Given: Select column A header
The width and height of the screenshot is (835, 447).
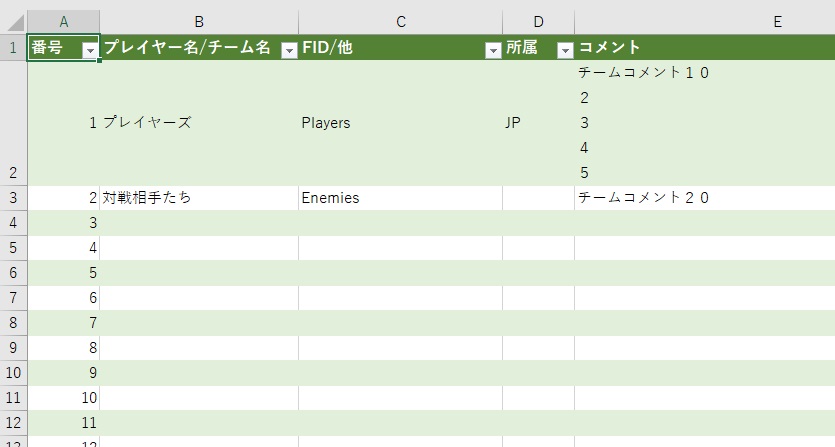Looking at the screenshot, I should (x=63, y=21).
